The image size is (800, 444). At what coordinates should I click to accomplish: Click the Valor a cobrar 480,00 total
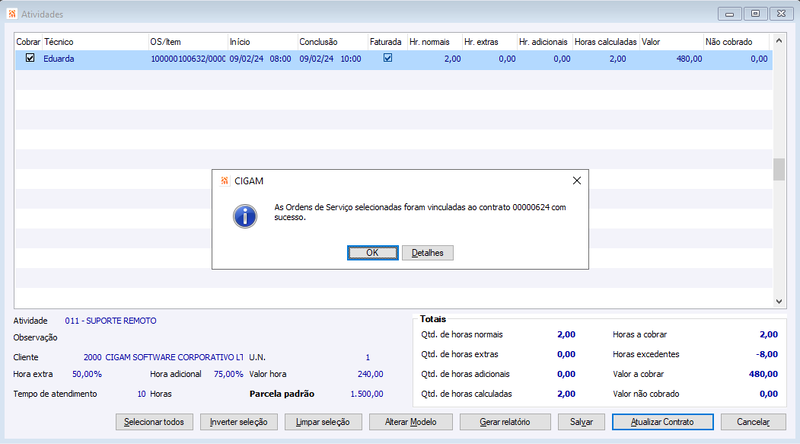click(763, 374)
